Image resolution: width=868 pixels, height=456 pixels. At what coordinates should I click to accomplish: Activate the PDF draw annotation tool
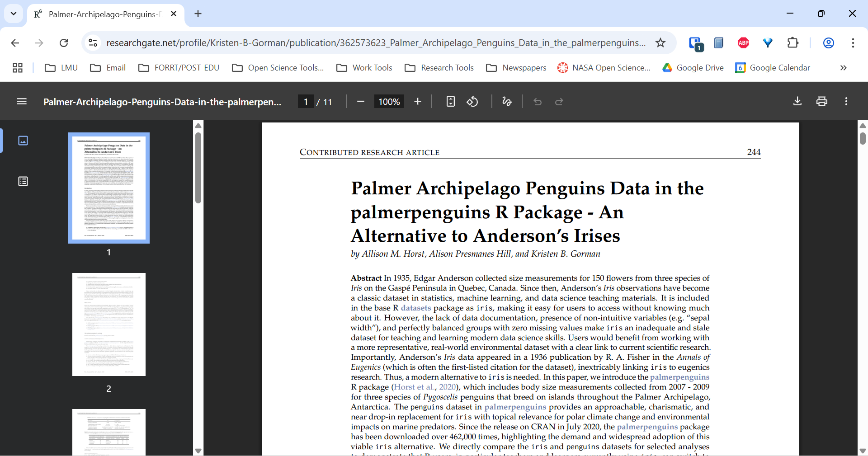click(x=507, y=102)
